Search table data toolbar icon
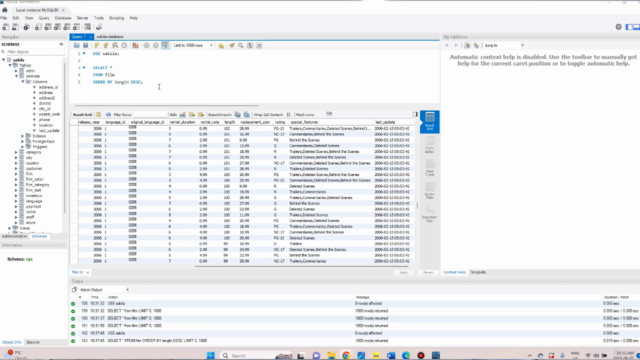The image size is (640, 360). pos(88,27)
